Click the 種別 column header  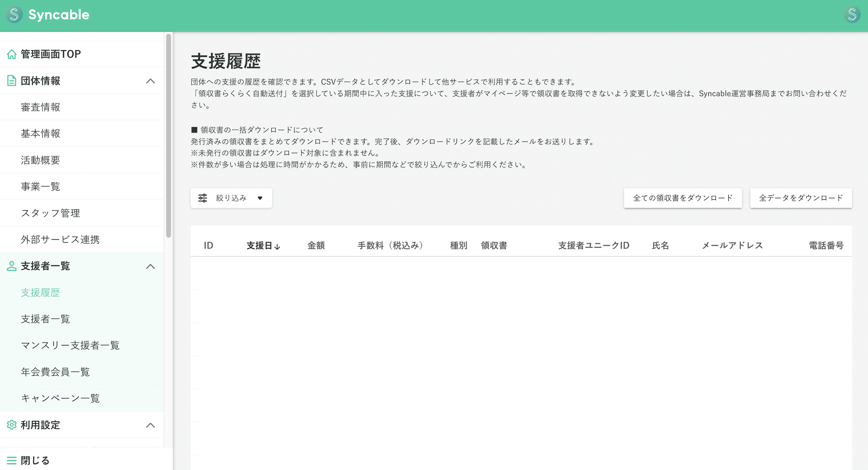(458, 246)
